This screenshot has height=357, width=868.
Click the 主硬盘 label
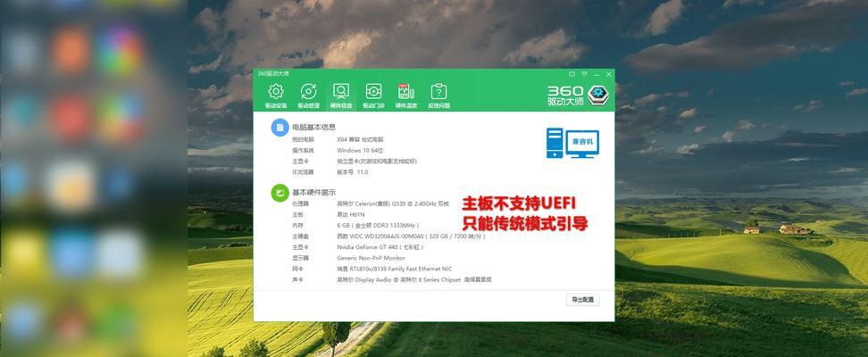coord(300,237)
